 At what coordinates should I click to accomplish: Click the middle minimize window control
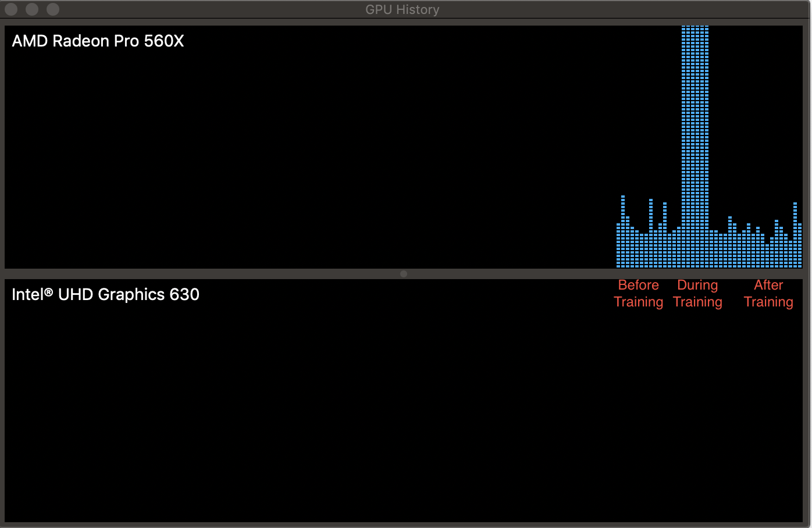(31, 9)
